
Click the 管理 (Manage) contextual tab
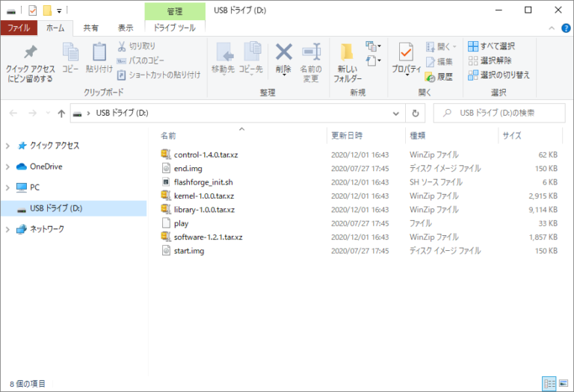coord(175,11)
